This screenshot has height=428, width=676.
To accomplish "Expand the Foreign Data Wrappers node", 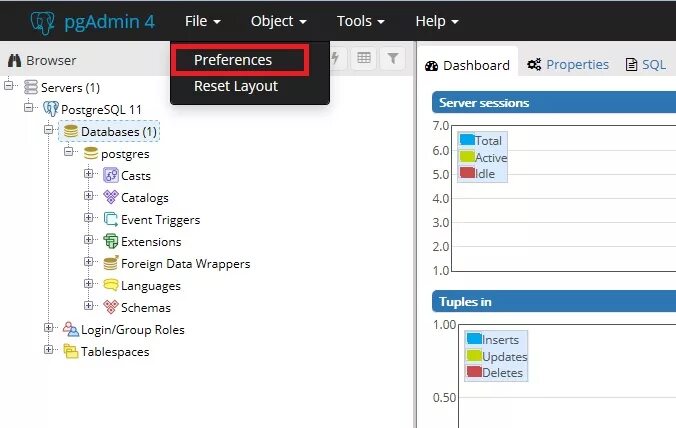I will coord(88,261).
